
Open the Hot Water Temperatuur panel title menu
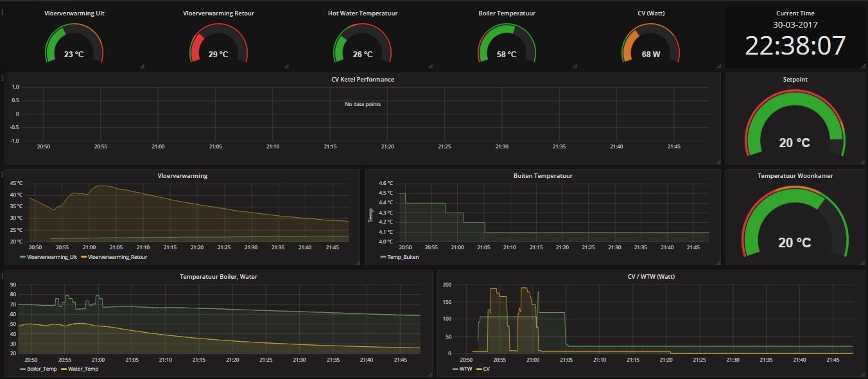[363, 13]
